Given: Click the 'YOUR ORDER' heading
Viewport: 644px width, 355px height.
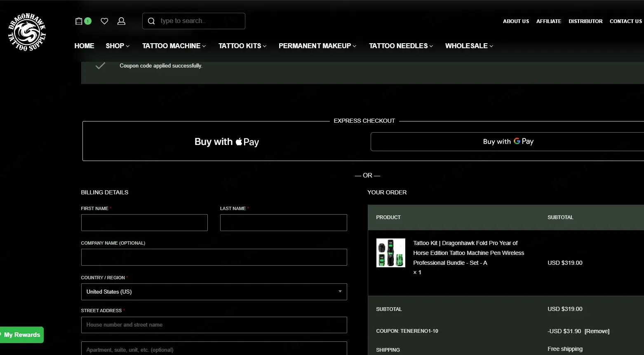Looking at the screenshot, I should point(387,192).
